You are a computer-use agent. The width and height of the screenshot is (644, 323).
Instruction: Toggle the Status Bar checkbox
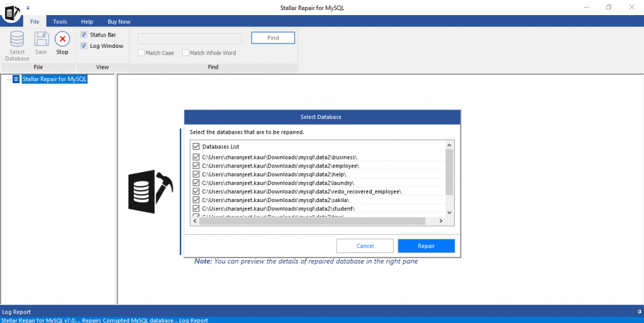[84, 35]
